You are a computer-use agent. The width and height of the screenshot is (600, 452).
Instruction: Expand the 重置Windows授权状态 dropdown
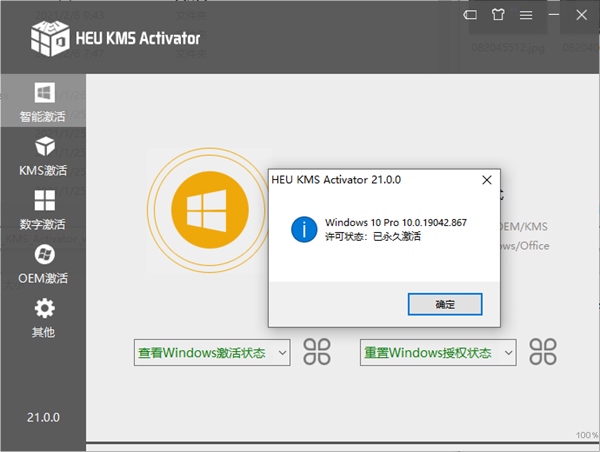(508, 352)
